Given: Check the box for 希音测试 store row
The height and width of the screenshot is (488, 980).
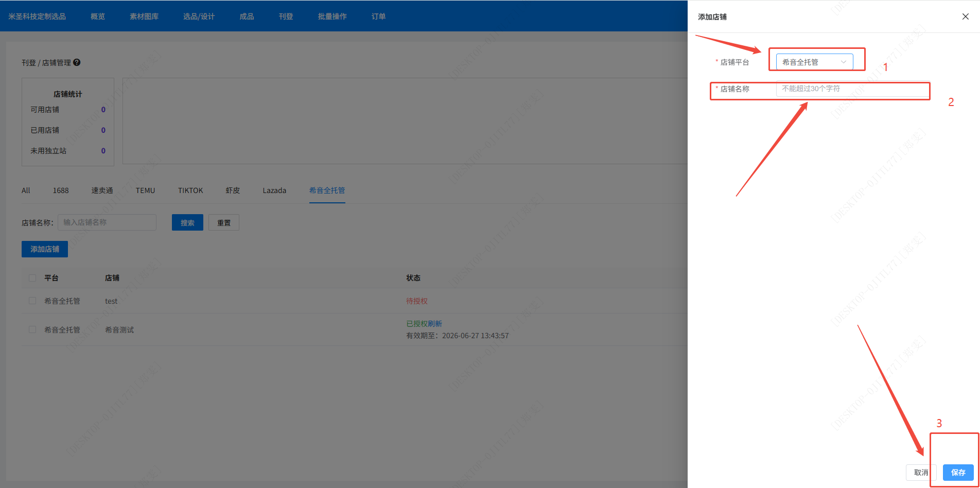Looking at the screenshot, I should coord(32,329).
